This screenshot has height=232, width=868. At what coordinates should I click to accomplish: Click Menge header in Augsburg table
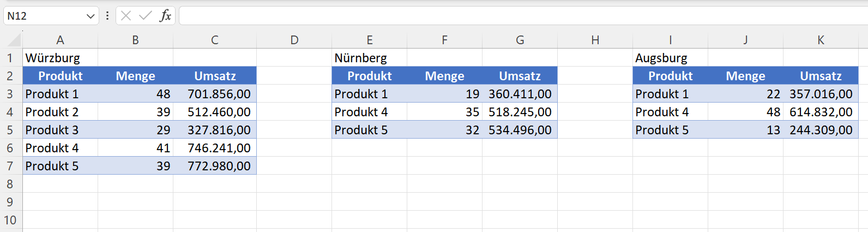(745, 76)
